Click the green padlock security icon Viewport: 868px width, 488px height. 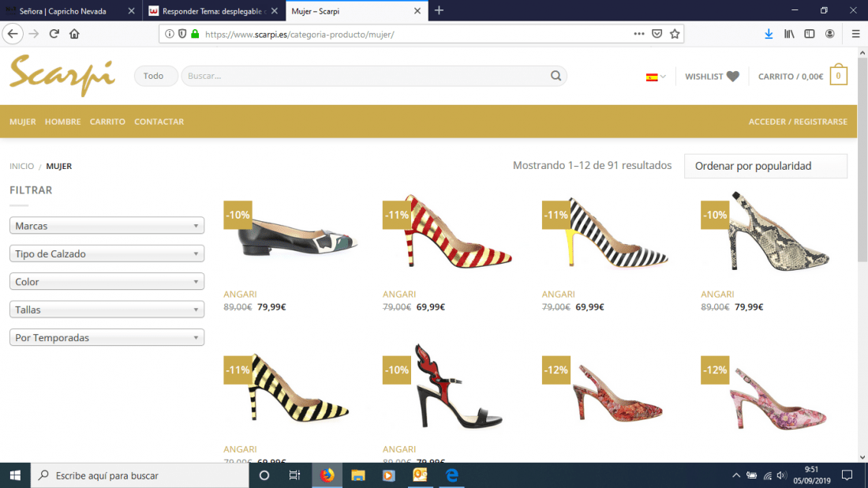195,34
